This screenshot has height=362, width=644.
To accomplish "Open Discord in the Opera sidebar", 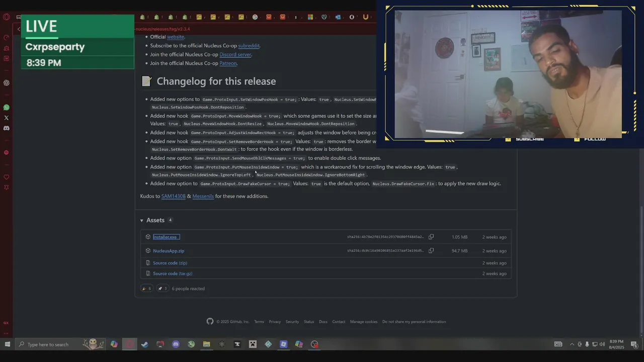I will click(7, 128).
